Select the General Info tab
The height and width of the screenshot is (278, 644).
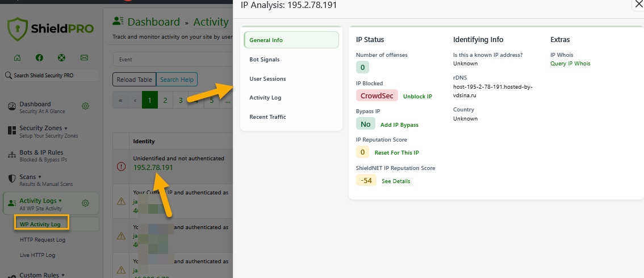coord(291,40)
